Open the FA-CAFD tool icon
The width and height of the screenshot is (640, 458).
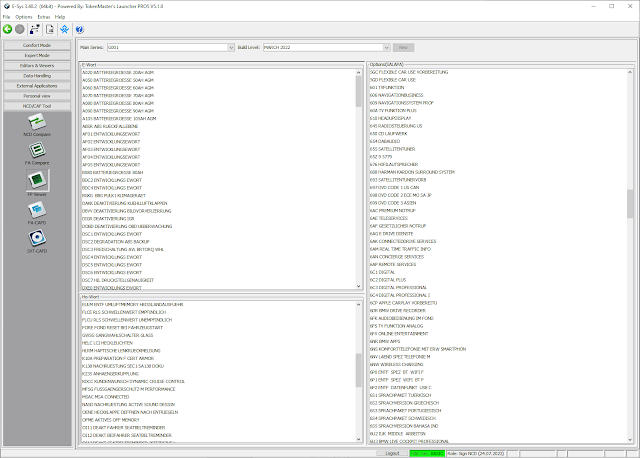[x=37, y=210]
